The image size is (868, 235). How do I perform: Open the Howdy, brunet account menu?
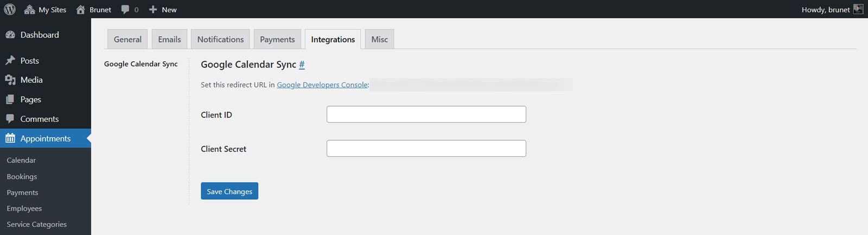point(832,9)
